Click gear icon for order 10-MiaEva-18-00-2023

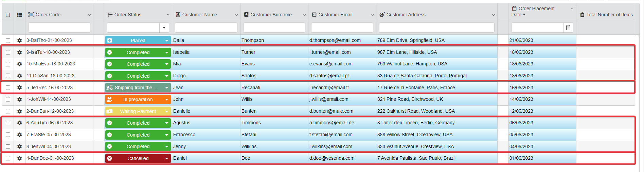click(x=19, y=64)
